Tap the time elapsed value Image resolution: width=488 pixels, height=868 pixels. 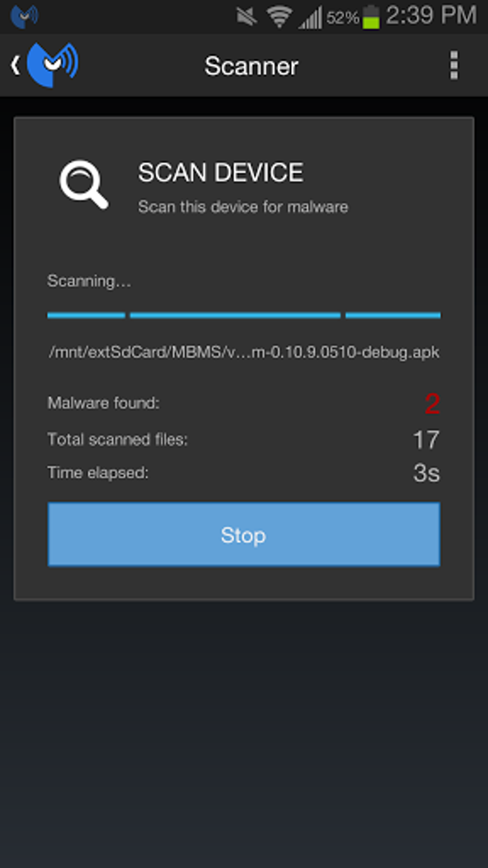(x=426, y=473)
